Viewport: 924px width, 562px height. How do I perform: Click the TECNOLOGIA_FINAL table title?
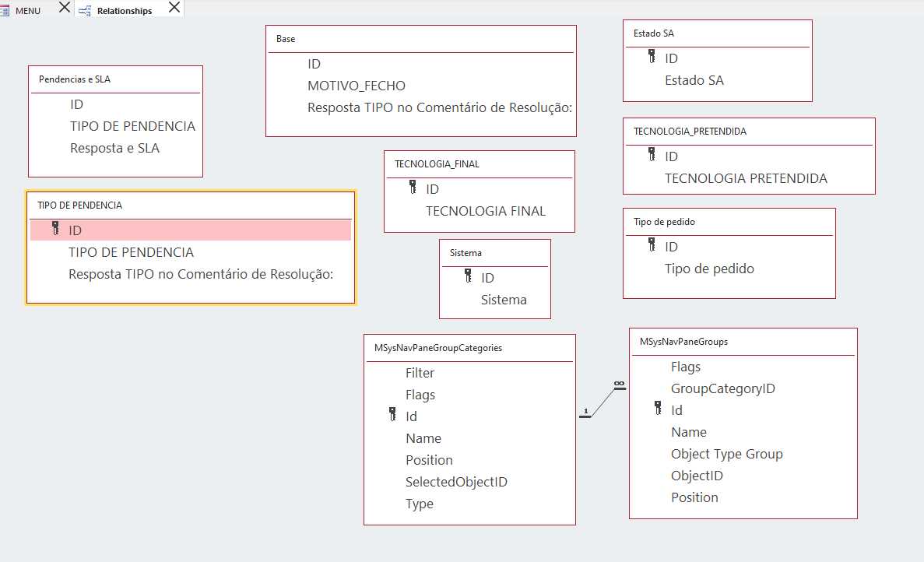click(x=437, y=164)
